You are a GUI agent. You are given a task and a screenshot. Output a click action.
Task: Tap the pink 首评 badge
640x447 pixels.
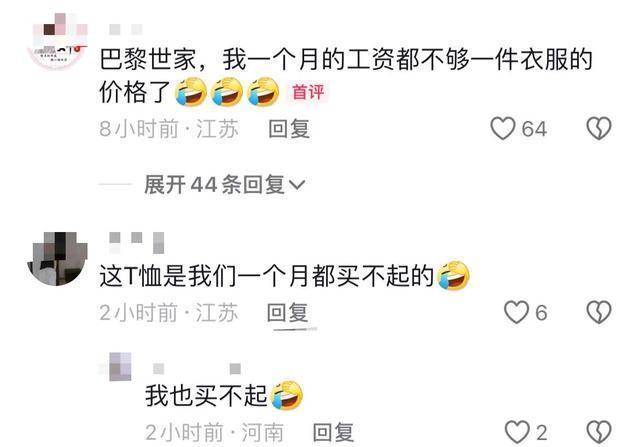tap(308, 92)
